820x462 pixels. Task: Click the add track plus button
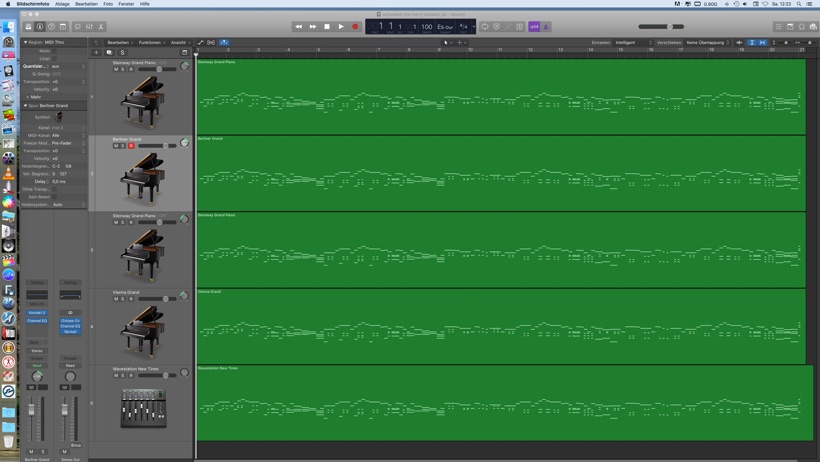97,52
